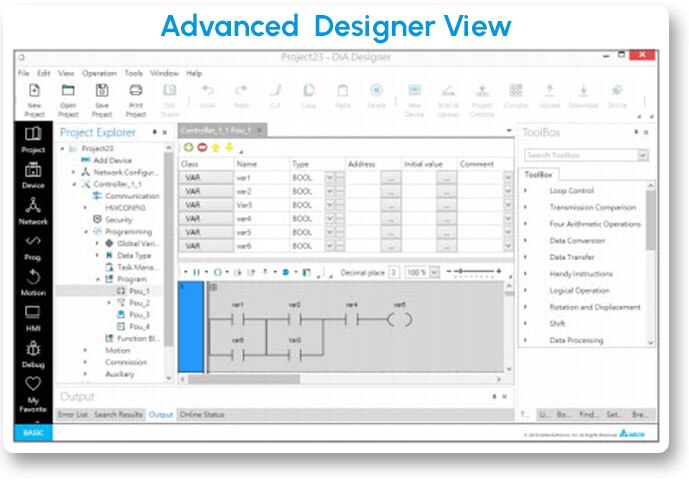Open the File menu
689x480 pixels.
[x=24, y=73]
